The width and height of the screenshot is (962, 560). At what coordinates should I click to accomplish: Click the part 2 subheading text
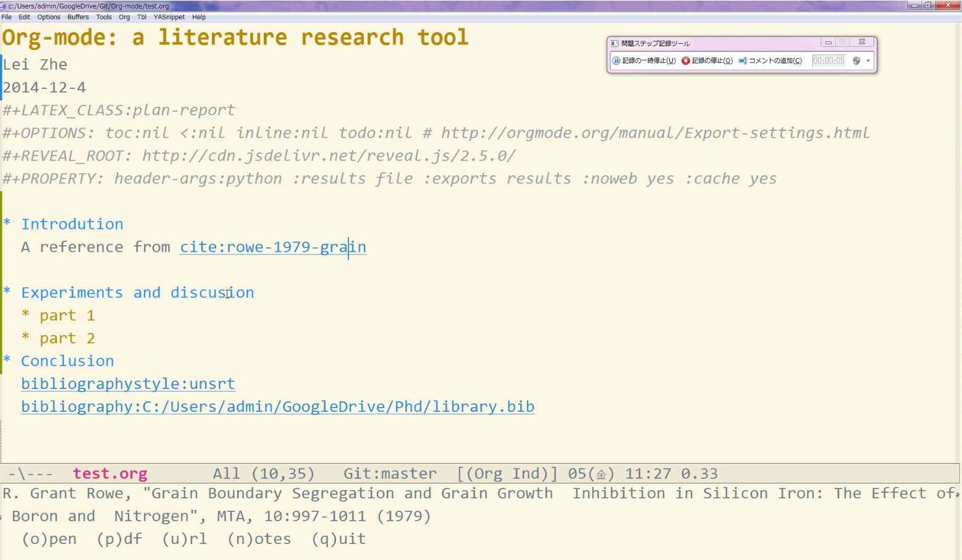[67, 338]
